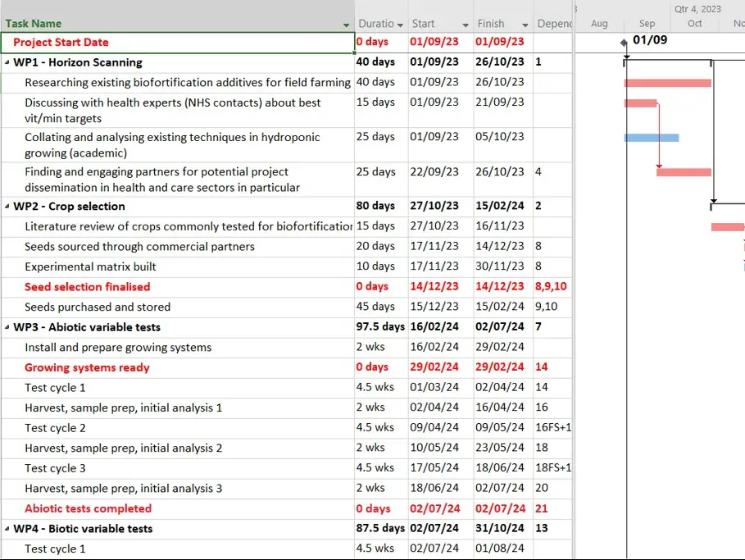The image size is (745, 560).
Task: Collapse the WP1 - Horizon Scanning summary task
Action: point(7,62)
